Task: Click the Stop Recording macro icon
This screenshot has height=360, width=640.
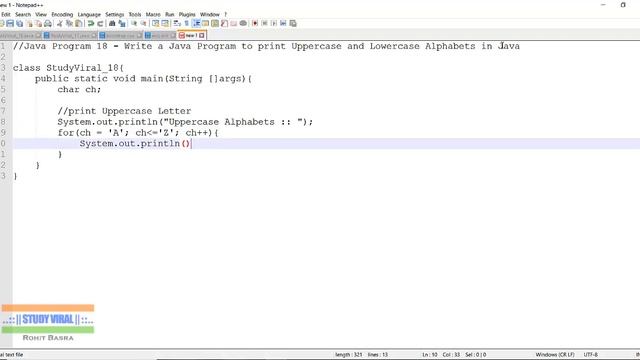Action: click(264, 23)
